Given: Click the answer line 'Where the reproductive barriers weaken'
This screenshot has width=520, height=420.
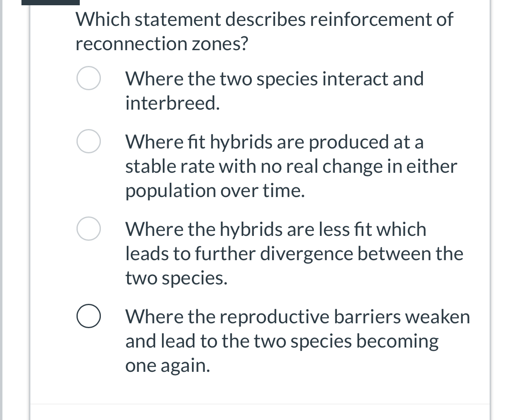Looking at the screenshot, I should (298, 317).
